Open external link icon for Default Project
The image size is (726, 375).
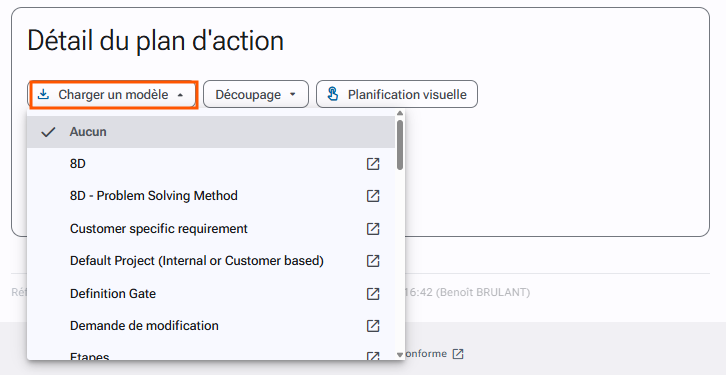(x=373, y=261)
